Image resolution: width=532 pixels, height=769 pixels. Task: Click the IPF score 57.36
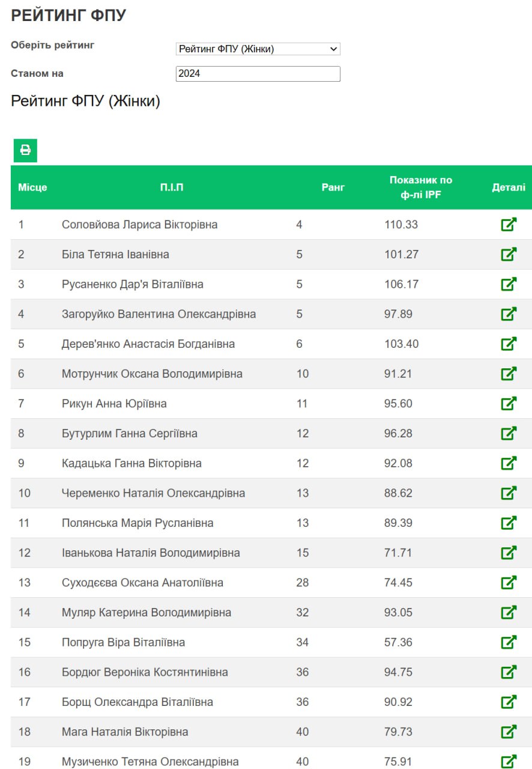[x=399, y=642]
